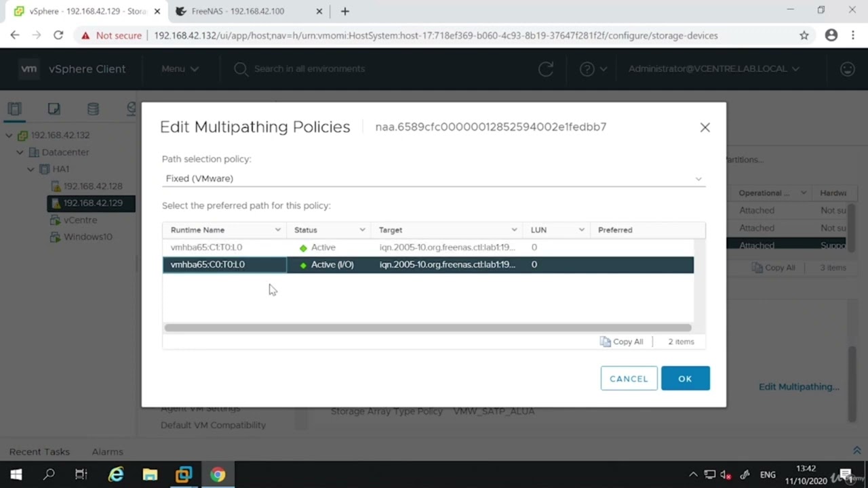This screenshot has height=488, width=868.
Task: Click the browser address bar URL
Action: pyautogui.click(x=435, y=35)
